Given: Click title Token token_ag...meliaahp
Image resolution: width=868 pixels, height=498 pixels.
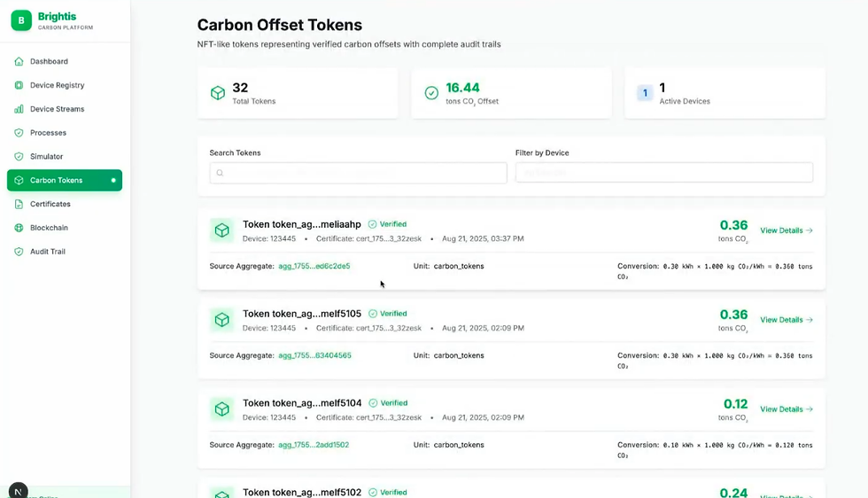Looking at the screenshot, I should tap(302, 224).
